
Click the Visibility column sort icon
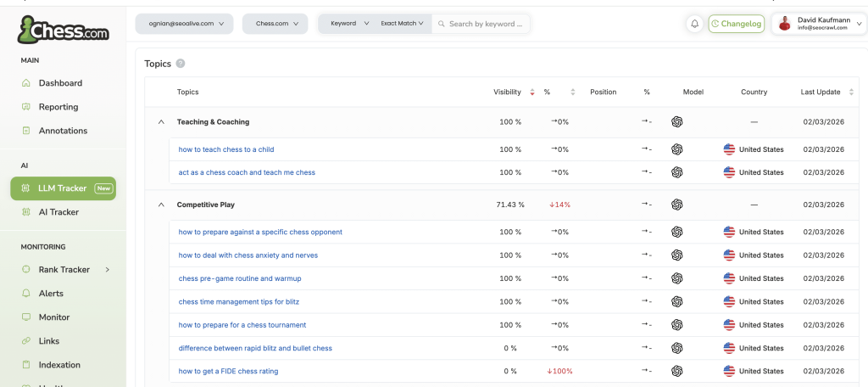click(x=532, y=93)
